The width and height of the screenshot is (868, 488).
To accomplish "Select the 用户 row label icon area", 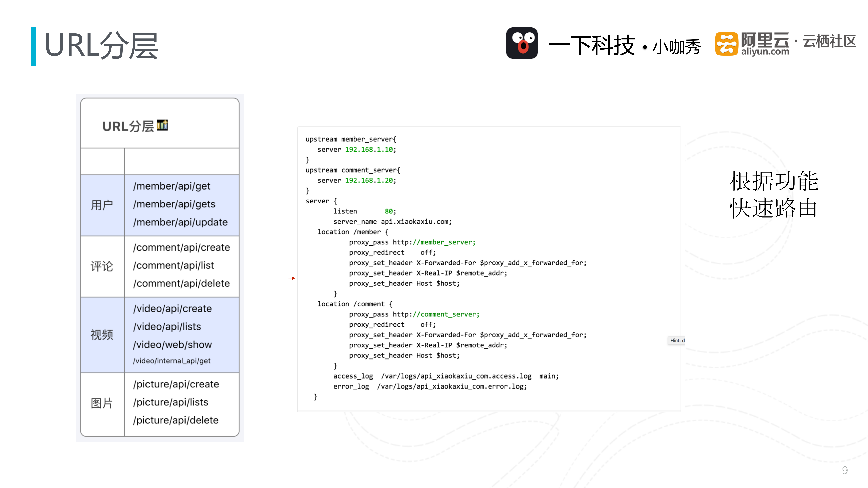I will pyautogui.click(x=102, y=204).
